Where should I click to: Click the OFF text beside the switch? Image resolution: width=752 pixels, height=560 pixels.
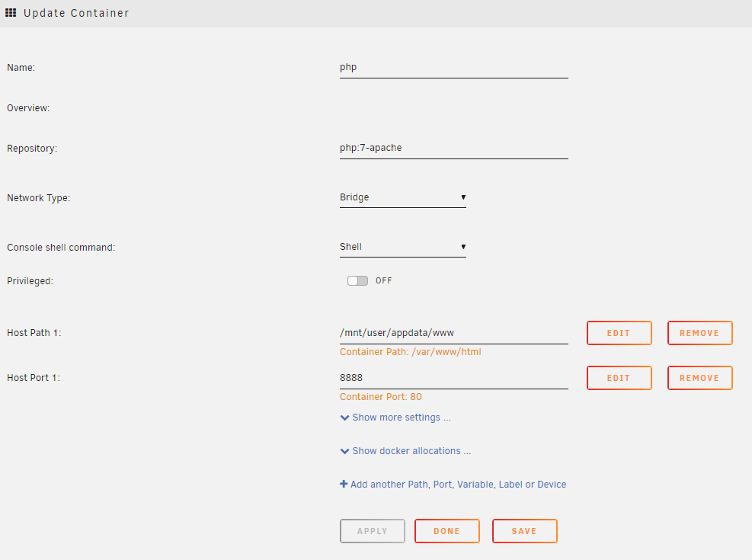point(384,280)
